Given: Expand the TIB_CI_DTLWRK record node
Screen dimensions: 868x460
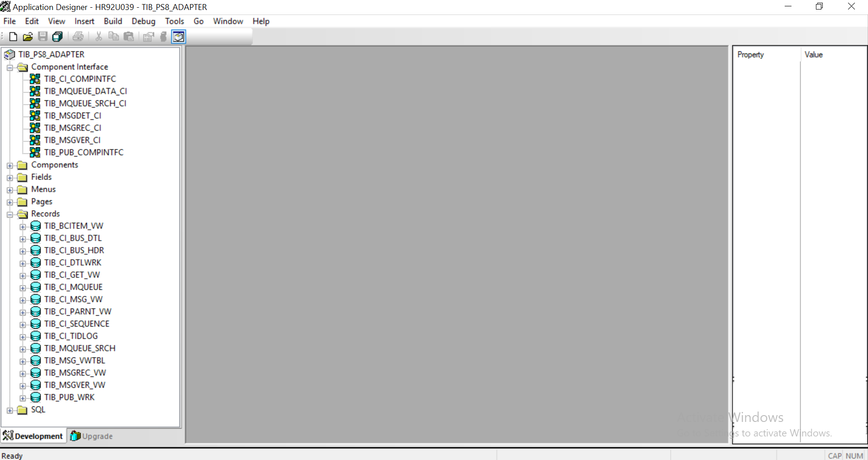Looking at the screenshot, I should 23,263.
